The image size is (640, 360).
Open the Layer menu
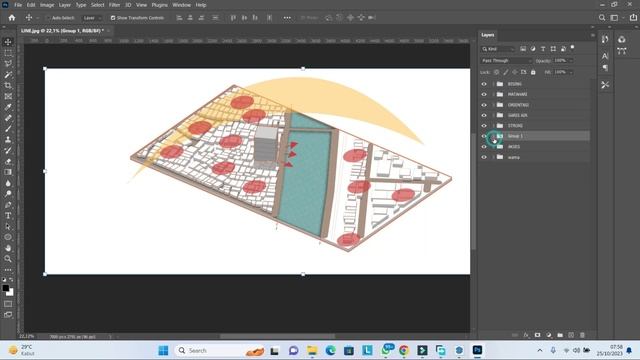[x=65, y=5]
